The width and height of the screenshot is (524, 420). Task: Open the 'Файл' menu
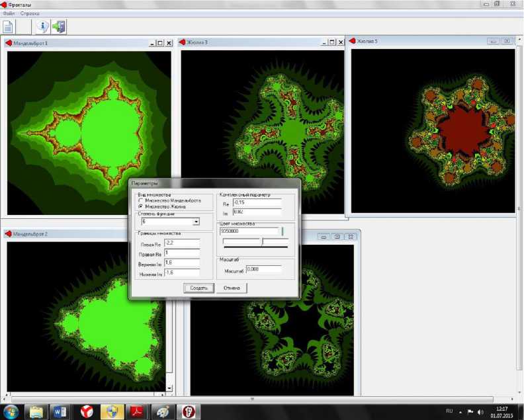9,13
